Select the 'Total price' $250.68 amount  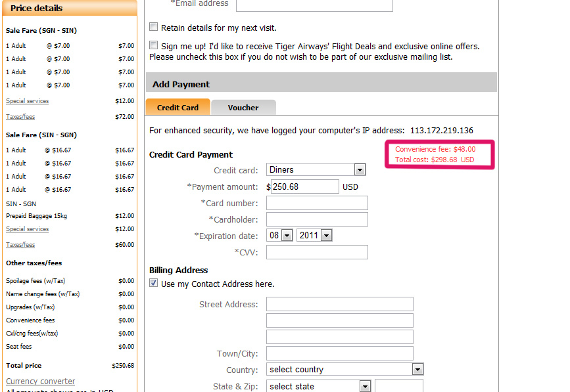click(123, 366)
